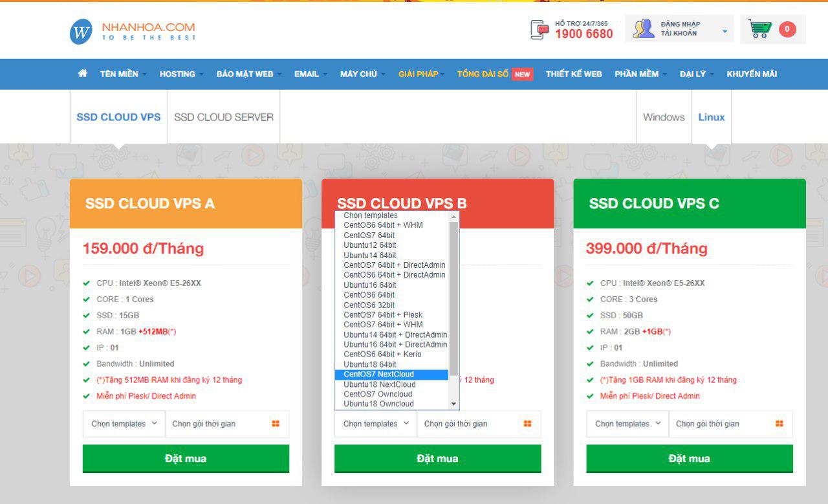Switch to SSD CLOUD VPS tab
This screenshot has height=504, width=828.
click(118, 117)
